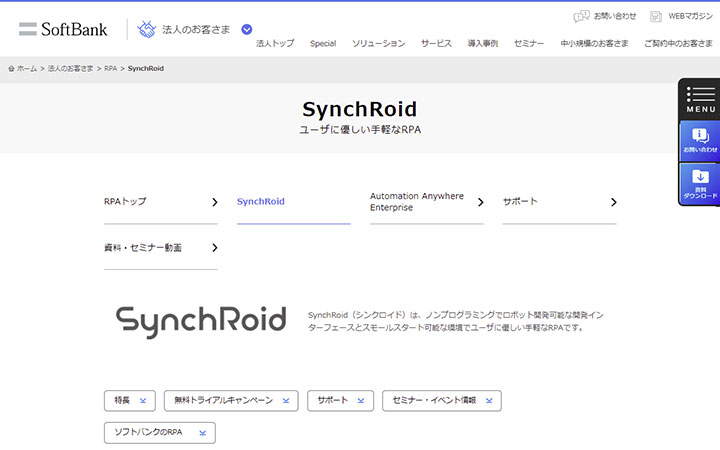The width and height of the screenshot is (720, 450).
Task: Open the サービス navigation item
Action: (436, 43)
